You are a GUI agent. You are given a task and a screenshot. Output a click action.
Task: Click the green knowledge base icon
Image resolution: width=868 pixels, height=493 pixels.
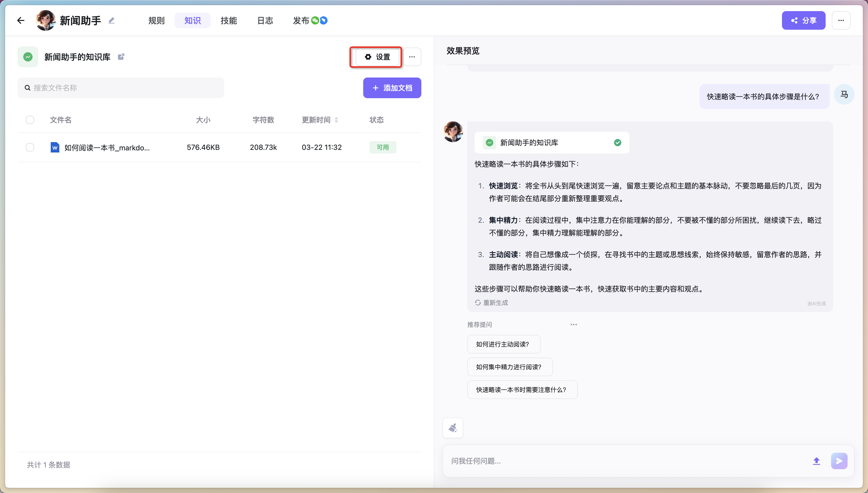click(x=28, y=57)
